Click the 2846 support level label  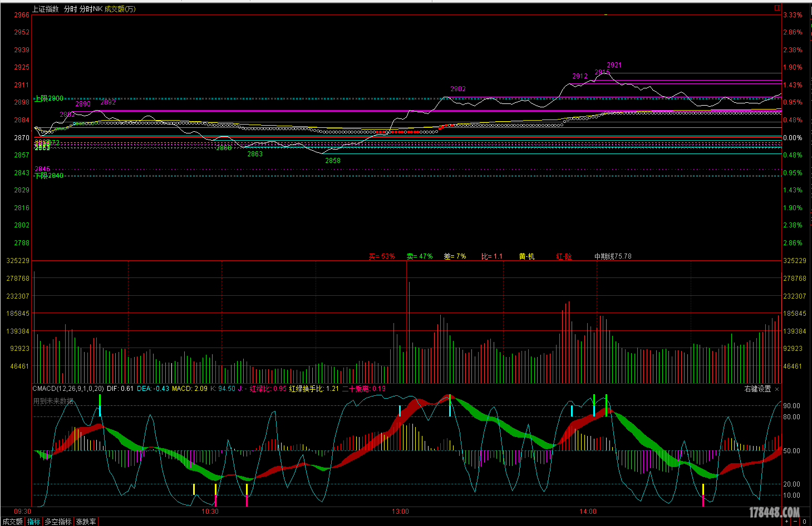(42, 169)
